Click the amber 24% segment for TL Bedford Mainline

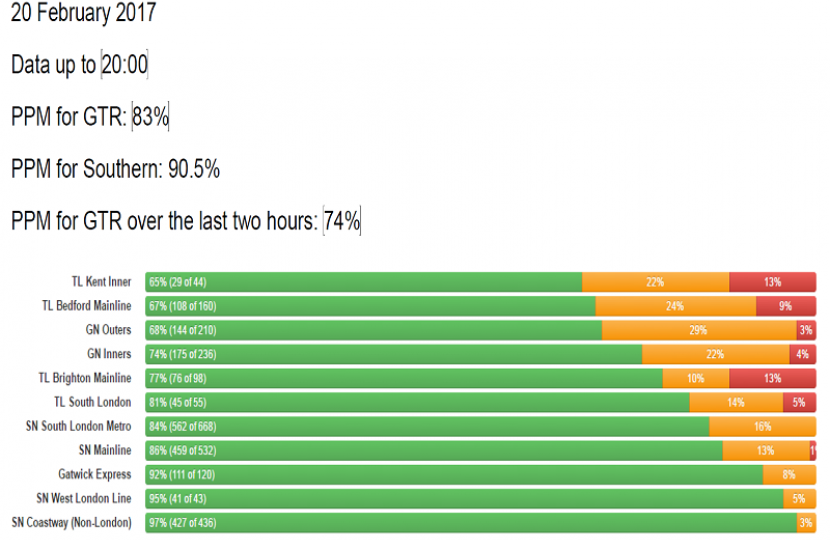[x=675, y=306]
